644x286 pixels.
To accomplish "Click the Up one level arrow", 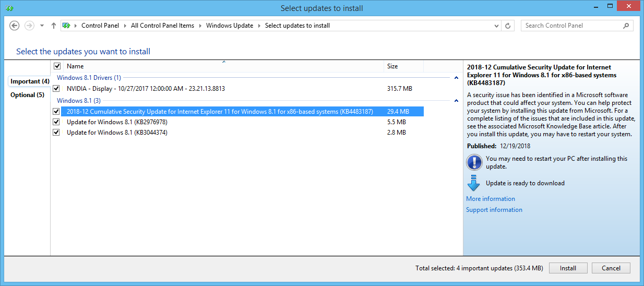I will pyautogui.click(x=54, y=26).
